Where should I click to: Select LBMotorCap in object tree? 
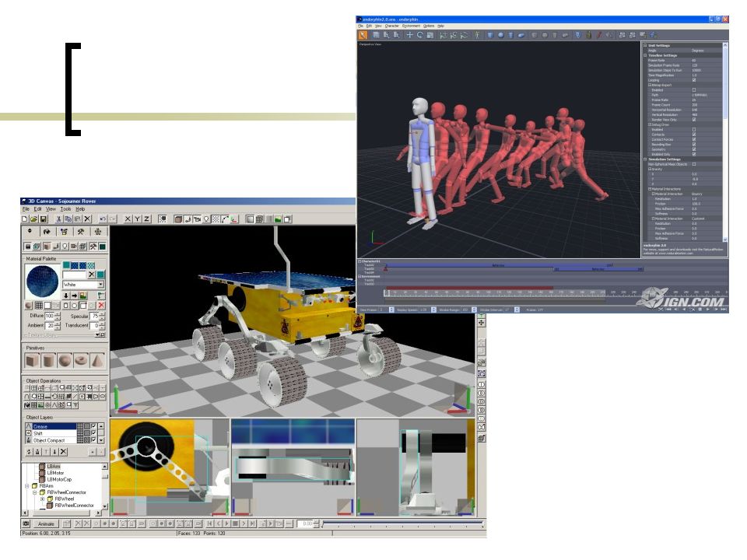(60, 479)
